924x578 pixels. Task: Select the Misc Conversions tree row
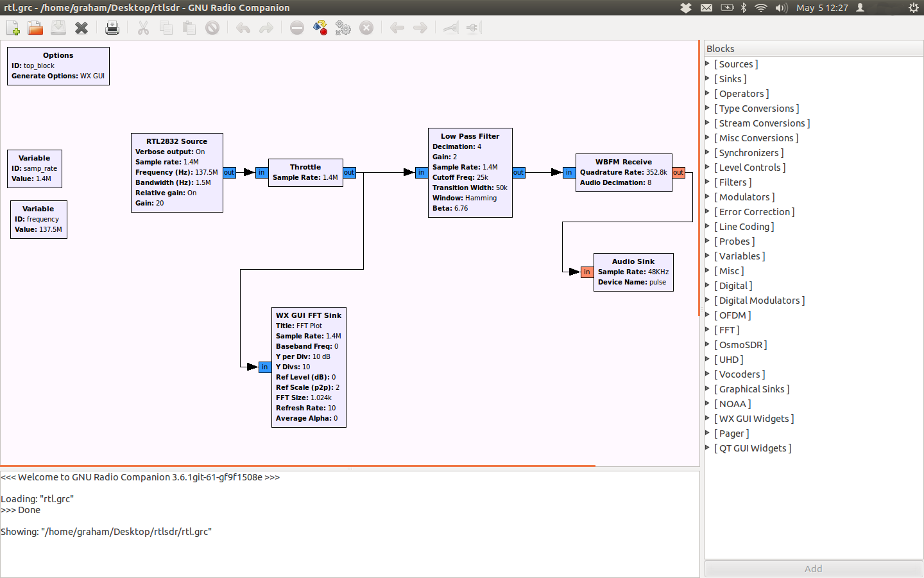pos(814,138)
